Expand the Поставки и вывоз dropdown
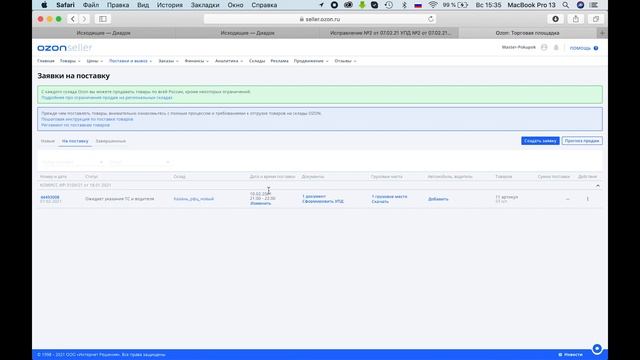Viewport: 640px width, 360px height. click(x=130, y=61)
